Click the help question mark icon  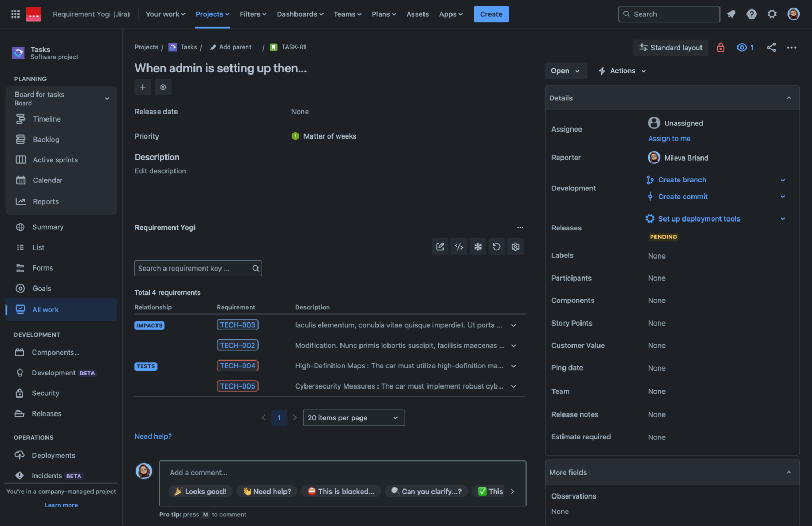pyautogui.click(x=752, y=14)
